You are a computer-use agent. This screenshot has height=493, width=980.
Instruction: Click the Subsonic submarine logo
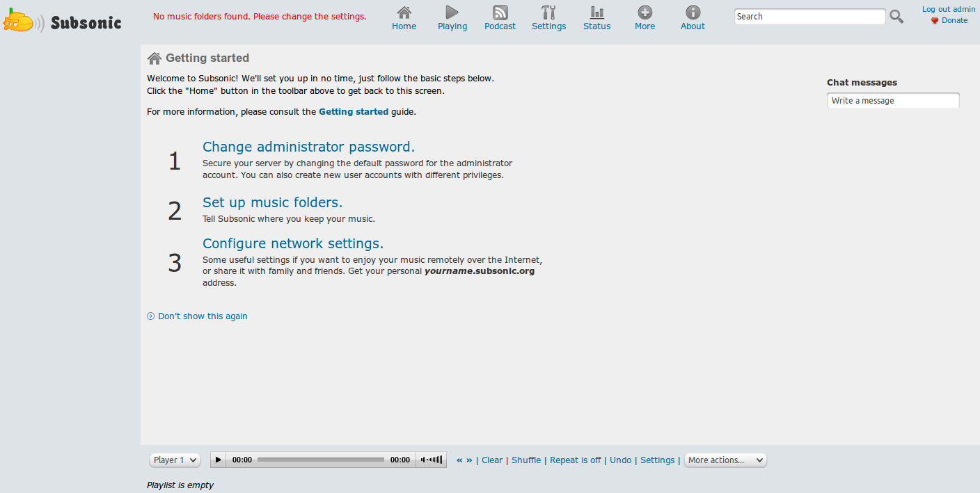[24, 22]
